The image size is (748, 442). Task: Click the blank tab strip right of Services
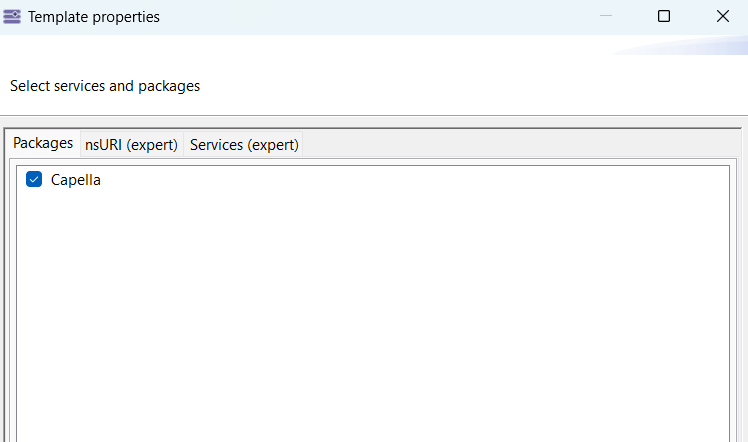(520, 145)
